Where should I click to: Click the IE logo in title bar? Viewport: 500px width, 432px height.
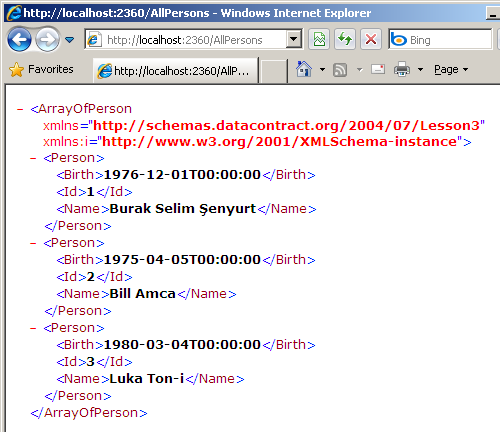coord(14,13)
